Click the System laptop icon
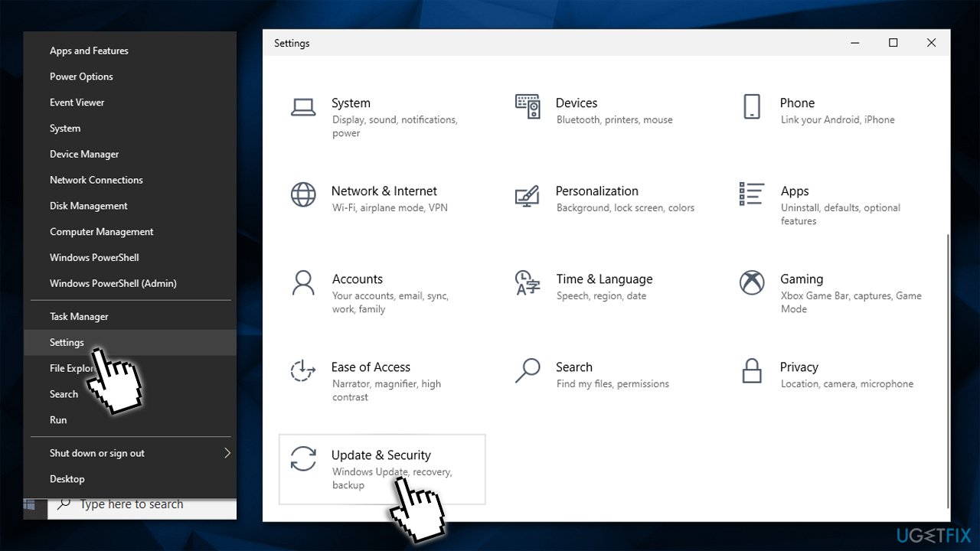Viewport: 980px width, 551px height. tap(303, 107)
